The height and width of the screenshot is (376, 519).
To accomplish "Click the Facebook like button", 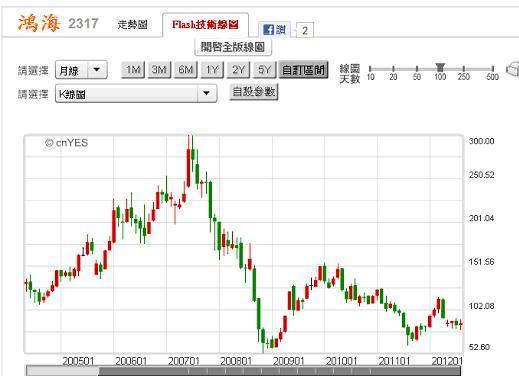I will coord(274,30).
